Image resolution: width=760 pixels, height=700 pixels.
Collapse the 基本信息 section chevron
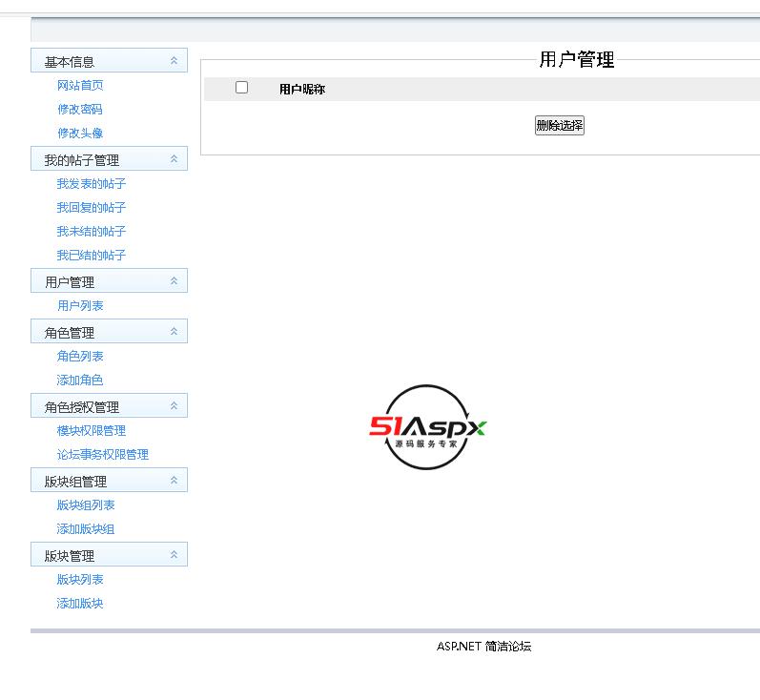[x=174, y=61]
